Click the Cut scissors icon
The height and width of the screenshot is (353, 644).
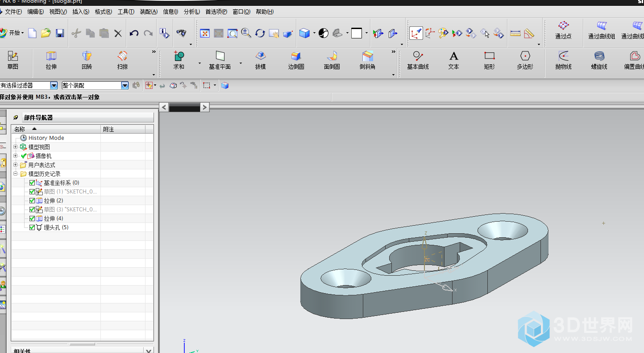click(76, 33)
